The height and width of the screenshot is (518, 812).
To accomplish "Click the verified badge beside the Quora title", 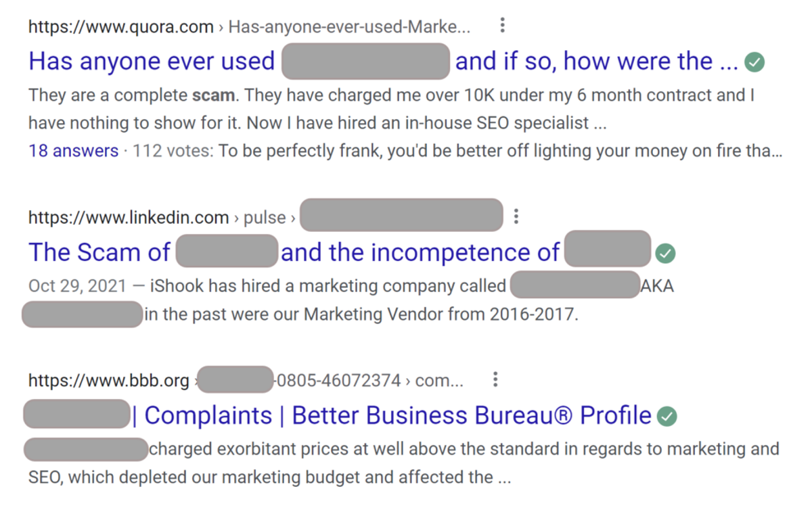I will click(x=755, y=61).
